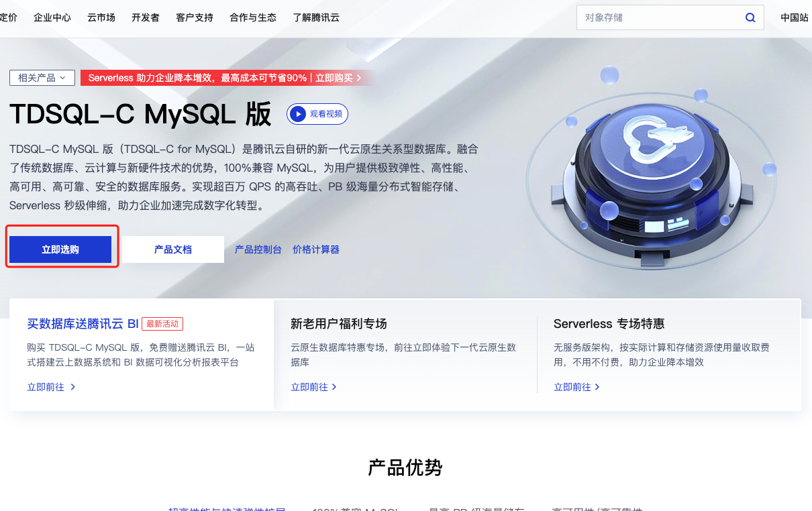Open the 客户支持 menu item
The height and width of the screenshot is (511, 812).
tap(195, 17)
